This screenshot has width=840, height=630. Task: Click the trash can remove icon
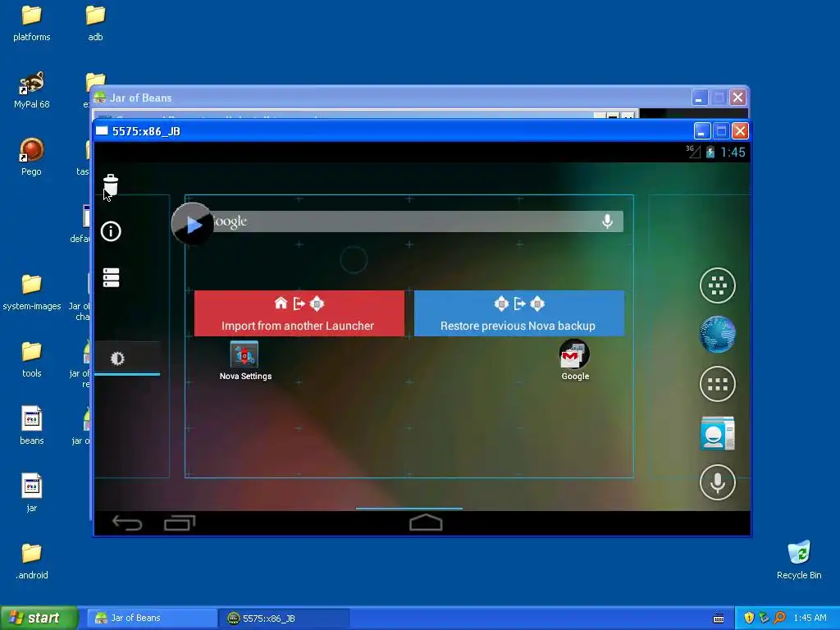(111, 185)
